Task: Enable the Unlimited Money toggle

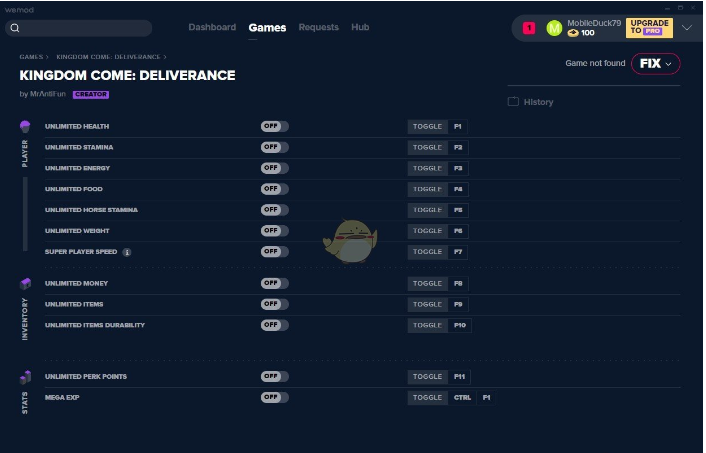Action: pos(274,283)
